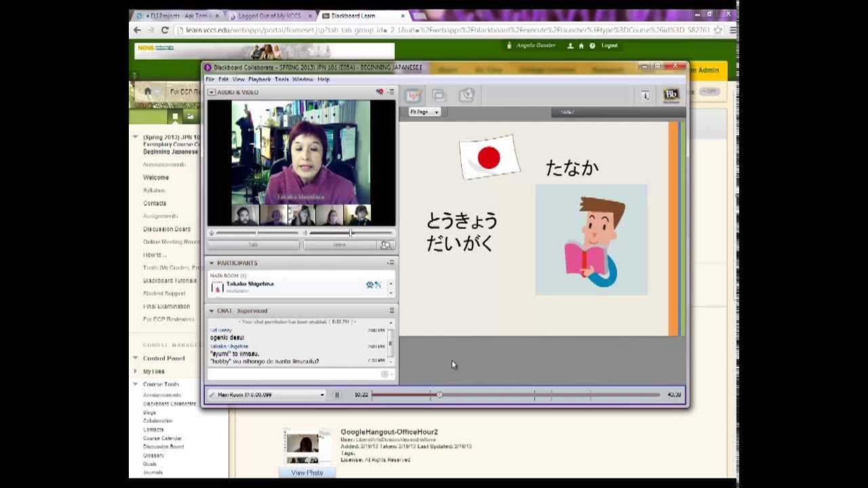Click the speaker volume icon
The height and width of the screenshot is (488, 868).
coord(305,233)
